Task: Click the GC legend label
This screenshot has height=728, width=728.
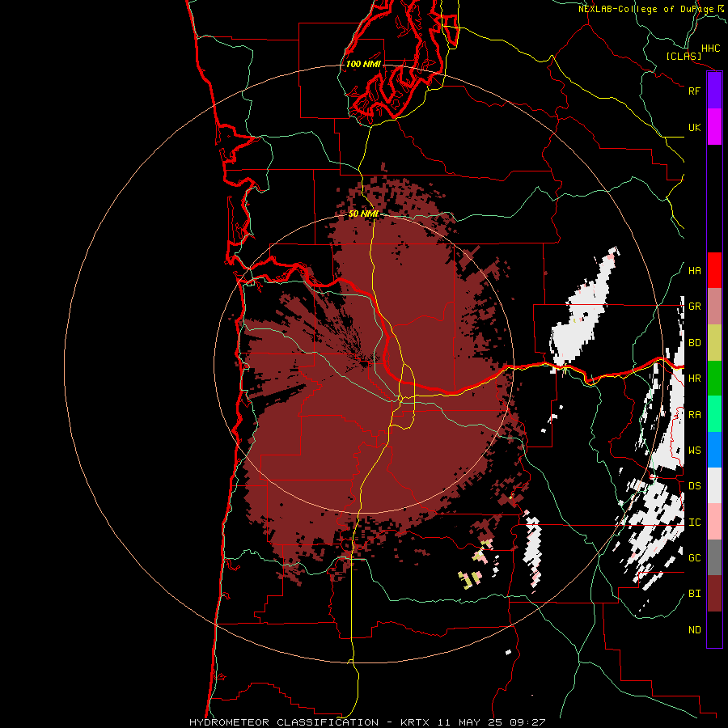Action: coord(694,558)
